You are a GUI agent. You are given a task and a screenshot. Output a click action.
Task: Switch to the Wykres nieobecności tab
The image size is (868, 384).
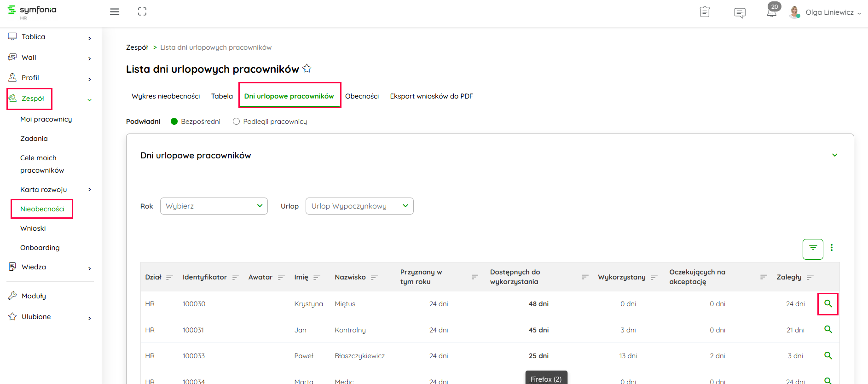coord(166,96)
